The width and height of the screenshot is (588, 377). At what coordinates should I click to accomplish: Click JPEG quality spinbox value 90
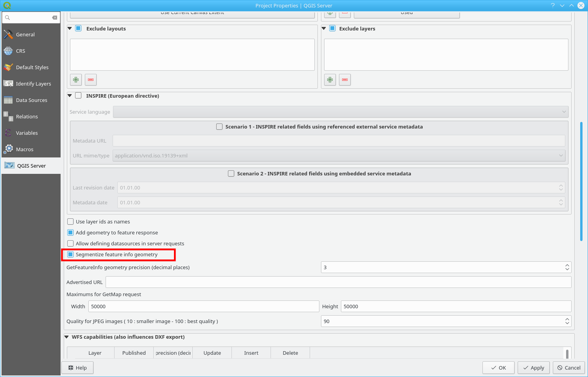[x=446, y=321]
